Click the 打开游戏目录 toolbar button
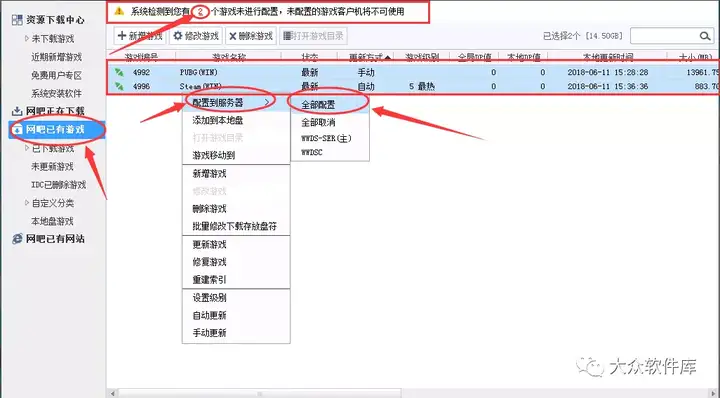720x398 pixels. [313, 36]
